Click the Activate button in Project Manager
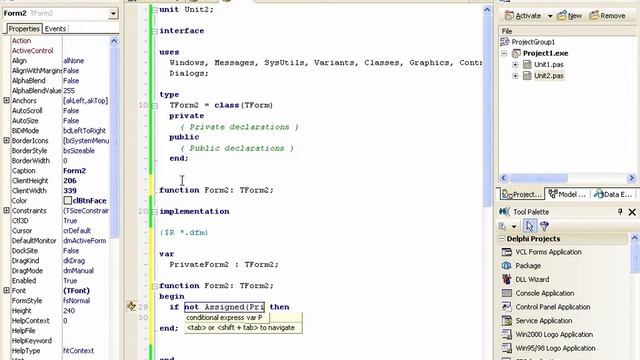640x360 pixels. click(522, 16)
